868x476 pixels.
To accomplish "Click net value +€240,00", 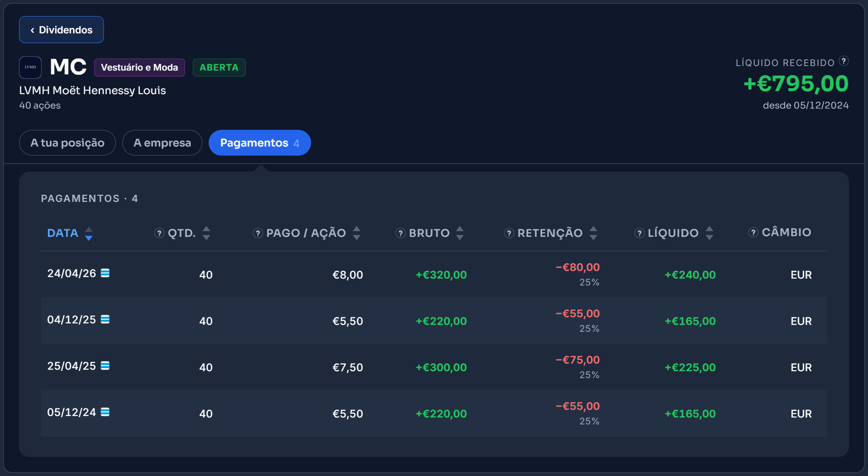I will point(690,275).
